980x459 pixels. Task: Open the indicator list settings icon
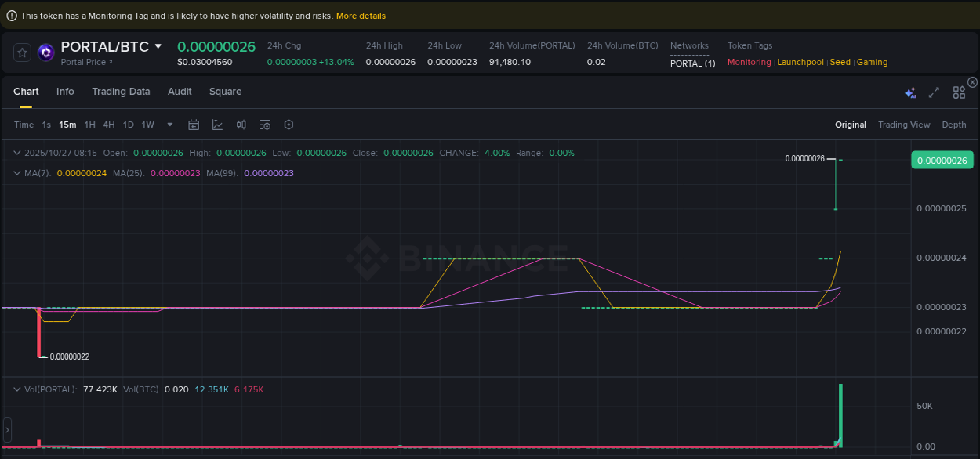[x=264, y=125]
